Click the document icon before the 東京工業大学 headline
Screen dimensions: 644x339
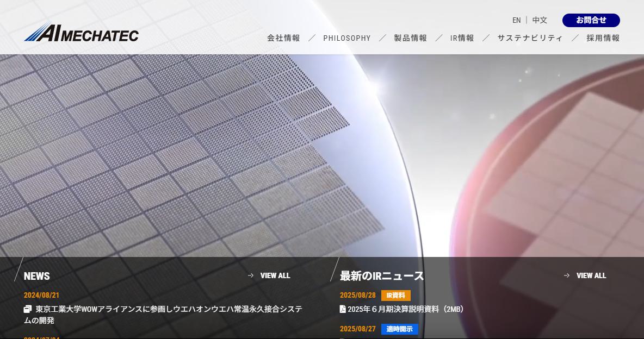28,309
